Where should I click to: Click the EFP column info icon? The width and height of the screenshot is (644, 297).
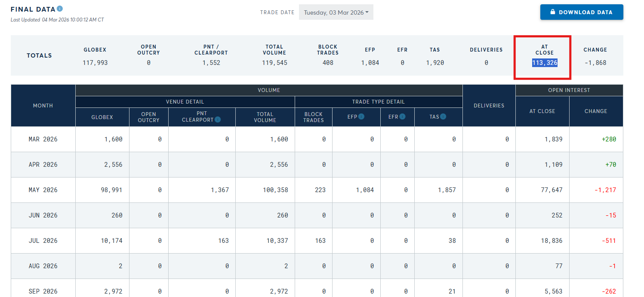pos(361,116)
